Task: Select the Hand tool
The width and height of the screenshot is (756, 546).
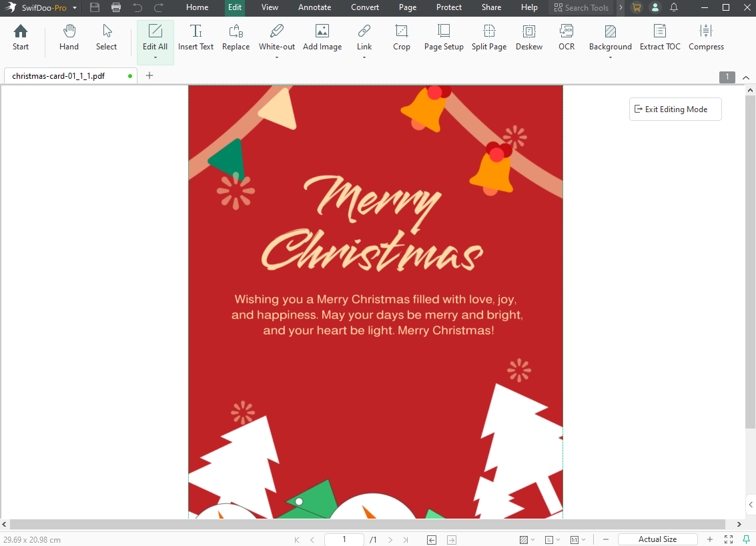Action: (69, 37)
